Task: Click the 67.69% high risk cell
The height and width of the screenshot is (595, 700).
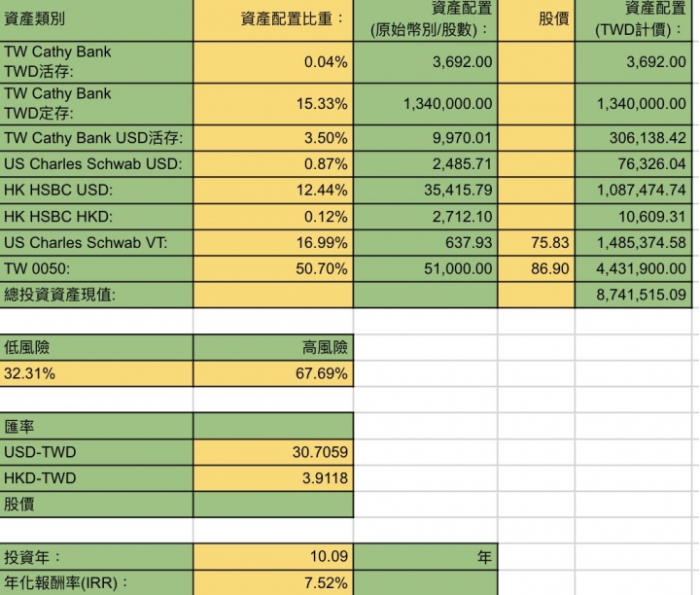Action: tap(273, 373)
